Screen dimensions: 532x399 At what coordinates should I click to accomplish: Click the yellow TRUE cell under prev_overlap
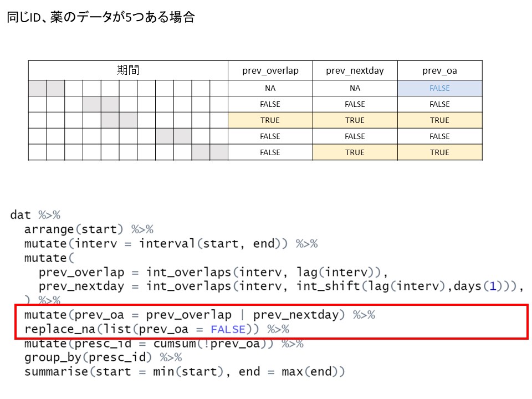[270, 120]
